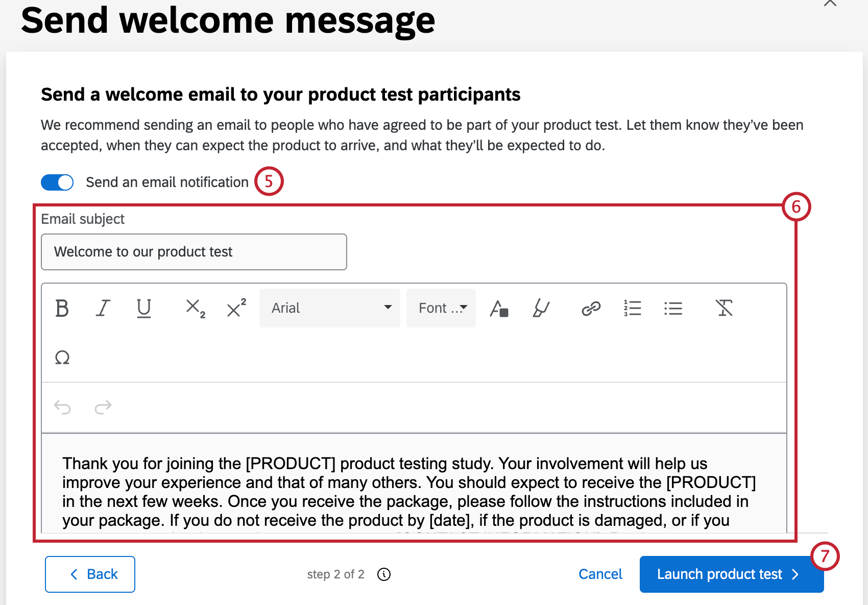The height and width of the screenshot is (605, 868).
Task: Redo the last edit in the editor
Action: 102,407
